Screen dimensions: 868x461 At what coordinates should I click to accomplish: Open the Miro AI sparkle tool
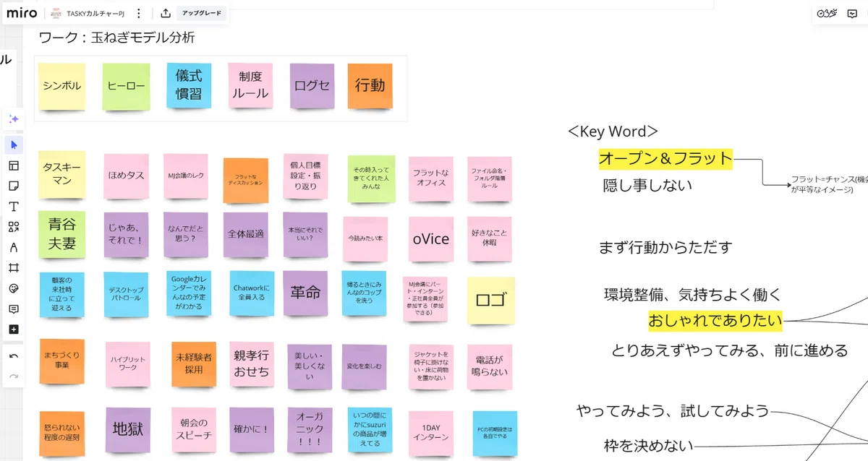14,119
